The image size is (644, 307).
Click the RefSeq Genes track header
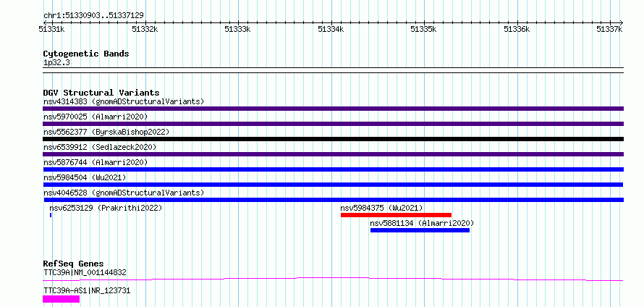(73, 264)
